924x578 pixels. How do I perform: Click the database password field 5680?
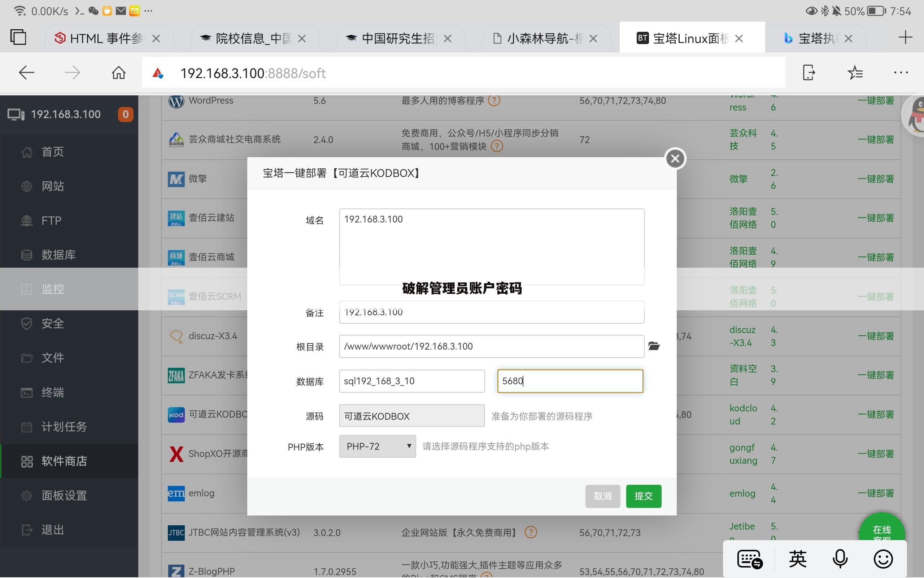coord(570,381)
